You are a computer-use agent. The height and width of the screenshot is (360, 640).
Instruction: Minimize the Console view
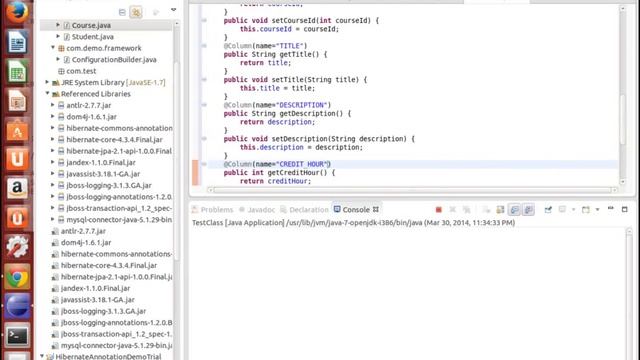[611, 209]
